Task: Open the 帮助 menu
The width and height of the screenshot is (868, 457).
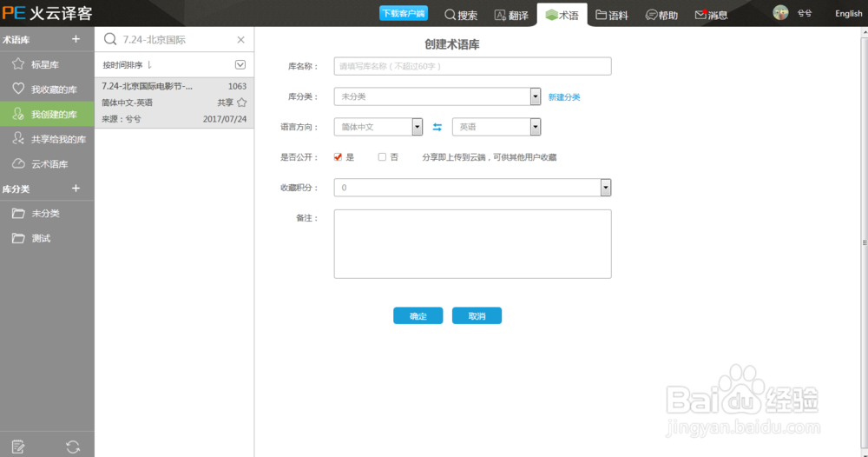Action: (x=661, y=15)
